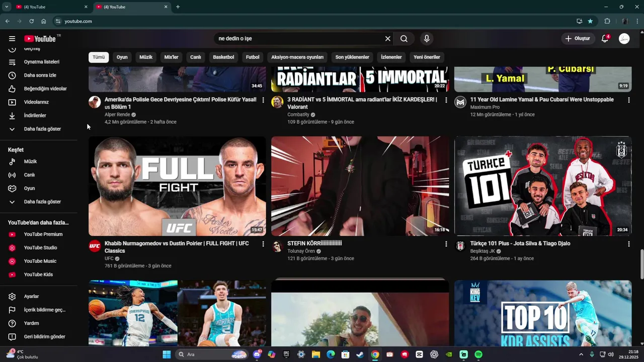Open more options for Lamine Yamal video
This screenshot has width=644, height=362.
pyautogui.click(x=628, y=100)
